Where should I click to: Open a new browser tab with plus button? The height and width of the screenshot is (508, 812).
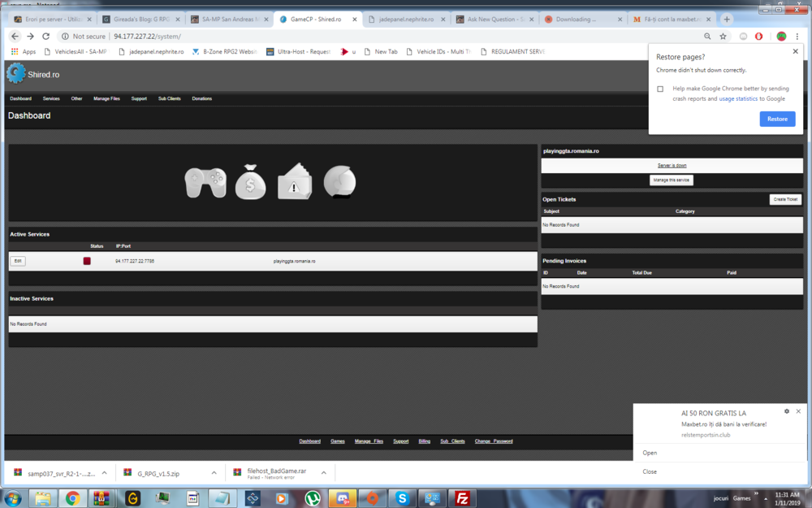tap(727, 20)
